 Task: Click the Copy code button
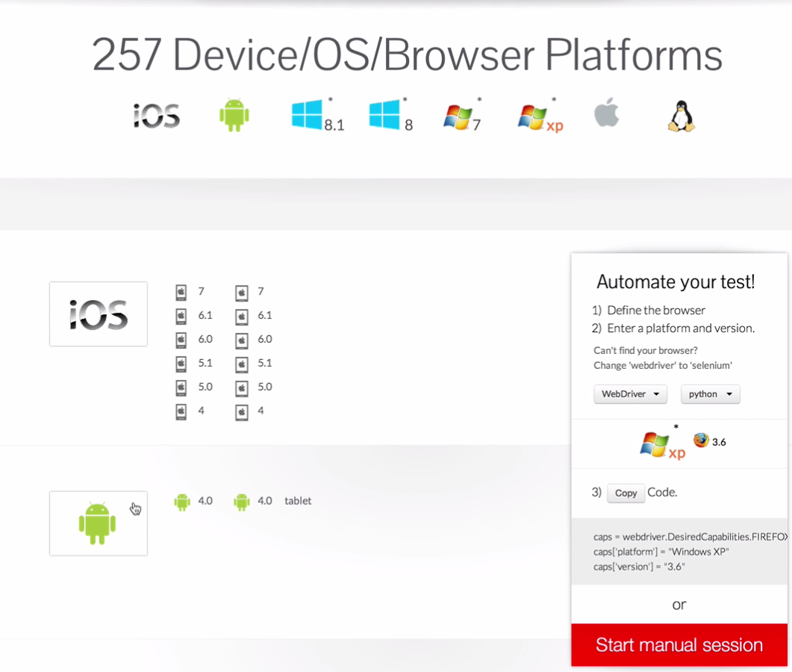[626, 493]
